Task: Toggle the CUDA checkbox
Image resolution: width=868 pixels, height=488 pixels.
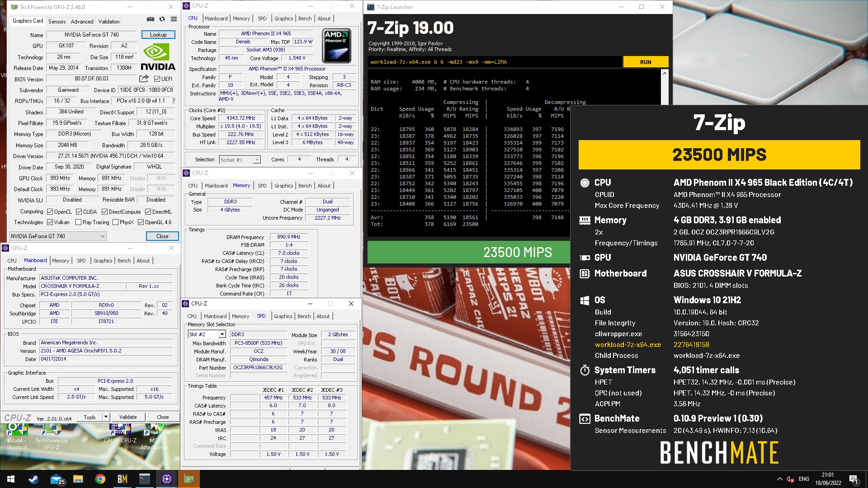Action: (x=79, y=211)
